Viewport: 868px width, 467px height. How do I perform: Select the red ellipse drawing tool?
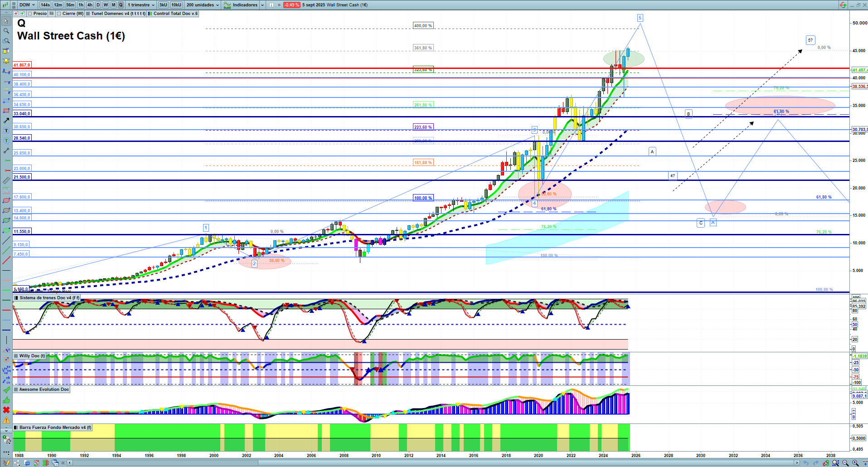(6, 200)
